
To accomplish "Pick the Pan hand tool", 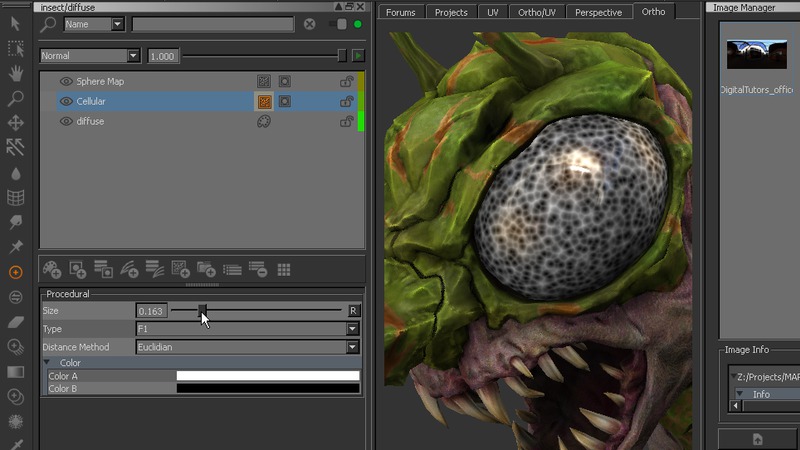I will coord(15,73).
